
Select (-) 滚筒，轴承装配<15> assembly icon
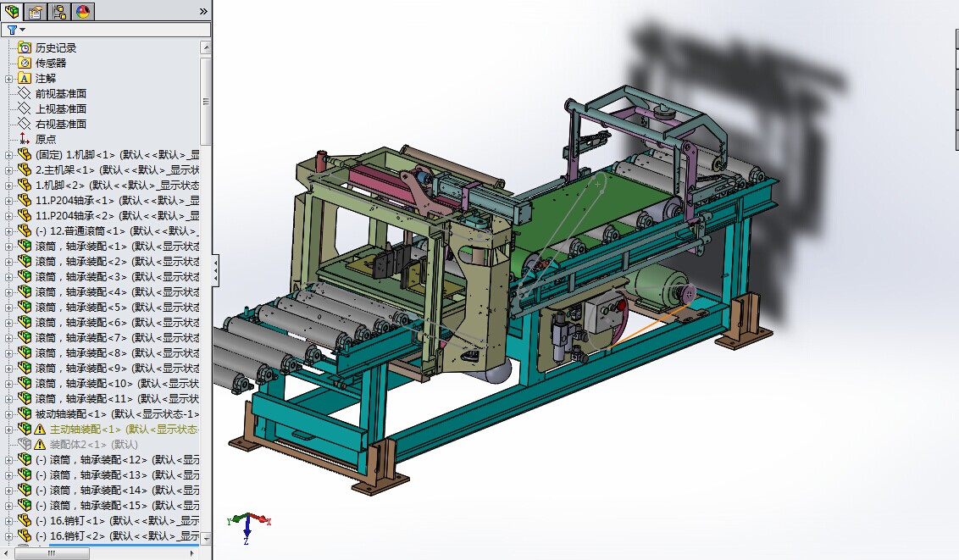(x=25, y=506)
